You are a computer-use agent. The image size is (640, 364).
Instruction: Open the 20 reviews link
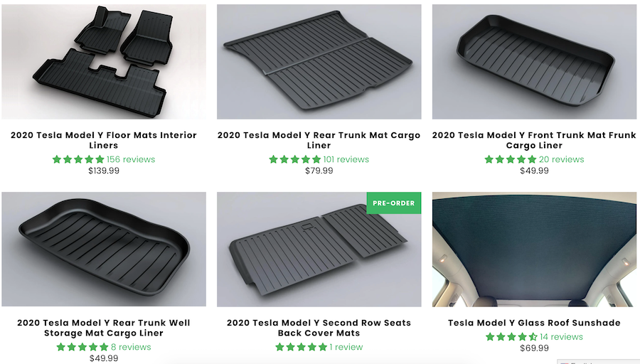coord(561,159)
